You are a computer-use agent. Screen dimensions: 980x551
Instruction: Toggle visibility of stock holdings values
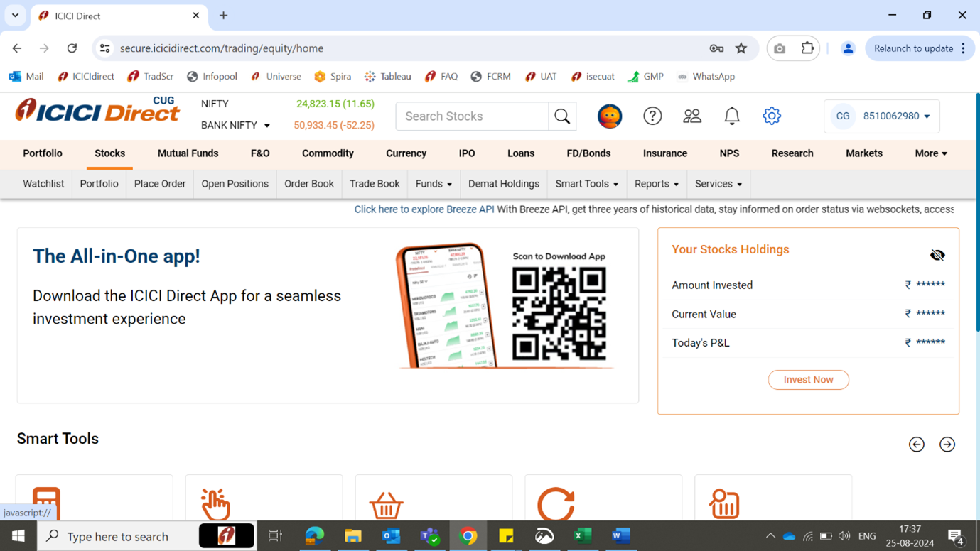(937, 255)
